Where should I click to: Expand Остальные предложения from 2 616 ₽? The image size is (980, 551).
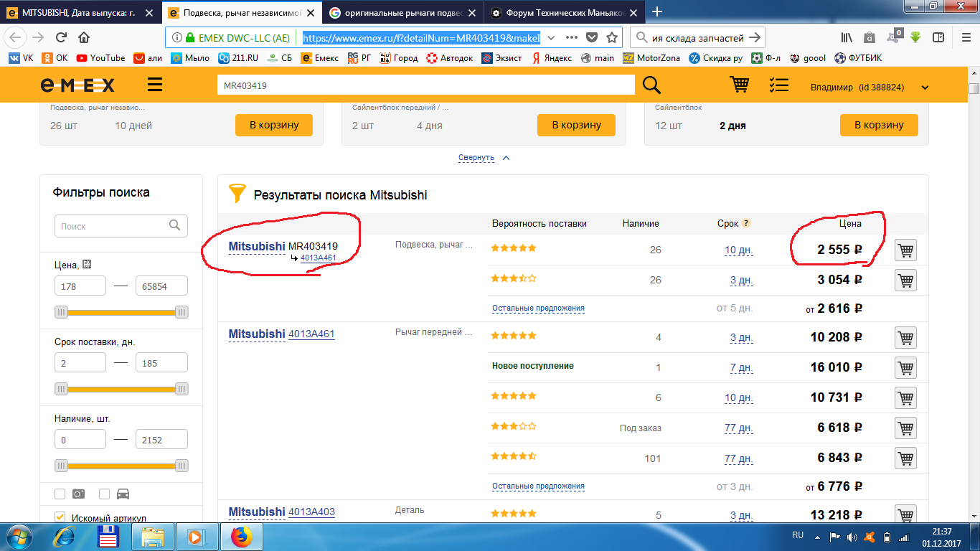538,309
